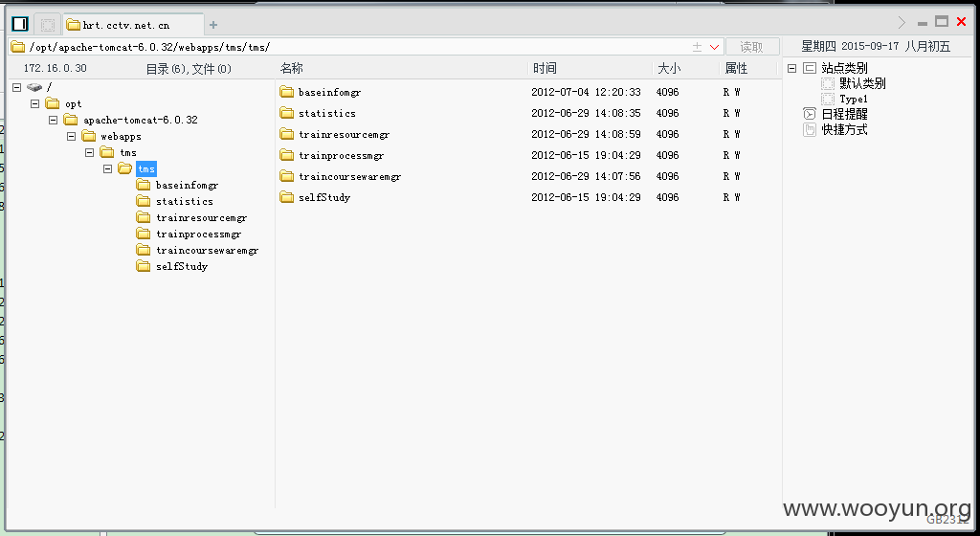The height and width of the screenshot is (536, 980).
Task: Collapse the first tms tree node
Action: (x=89, y=152)
